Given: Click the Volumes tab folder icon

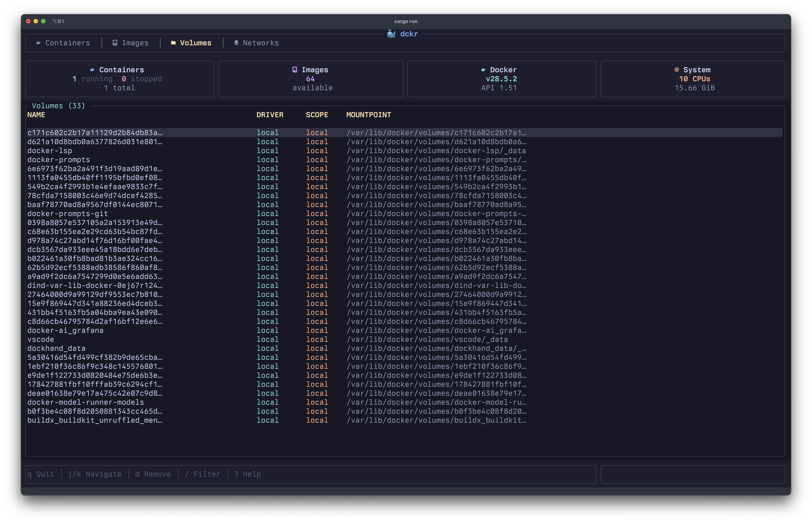Looking at the screenshot, I should click(x=173, y=43).
